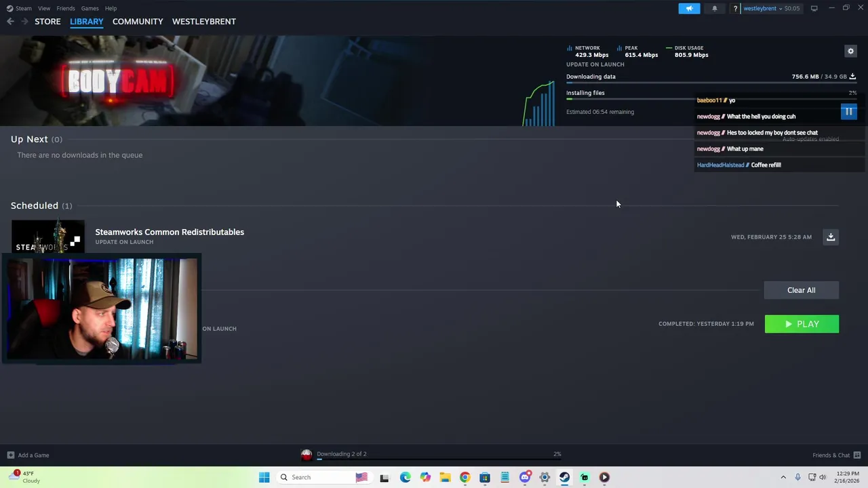868x488 pixels.
Task: Launch Microsoft Edge from the taskbar
Action: (405, 477)
